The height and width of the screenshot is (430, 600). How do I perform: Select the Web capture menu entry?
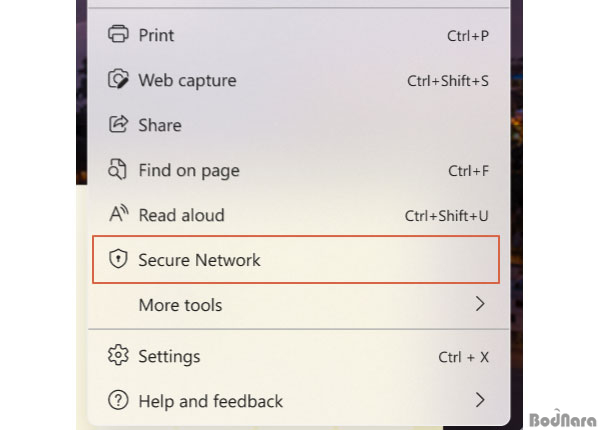(298, 80)
